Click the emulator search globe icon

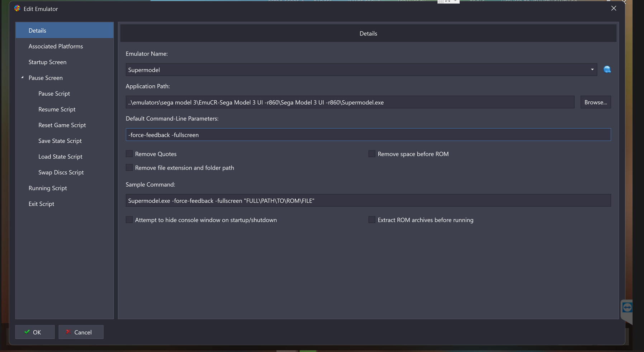607,70
